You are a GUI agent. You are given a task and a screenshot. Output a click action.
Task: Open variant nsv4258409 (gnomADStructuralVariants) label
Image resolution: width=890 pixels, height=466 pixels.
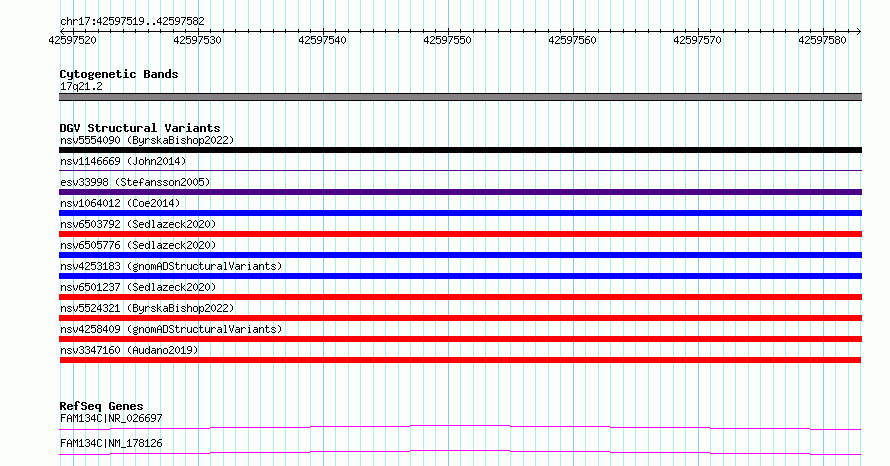point(171,329)
